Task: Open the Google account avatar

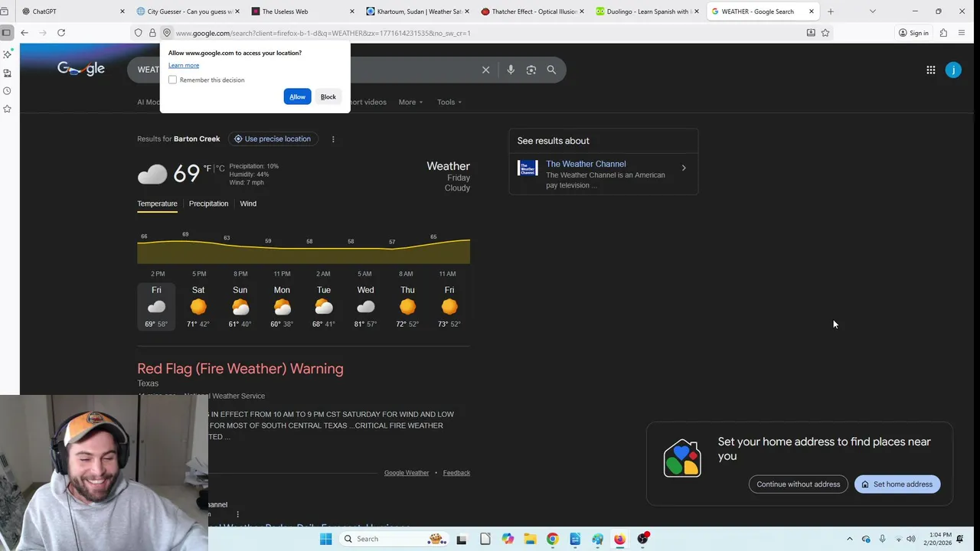Action: [x=953, y=70]
